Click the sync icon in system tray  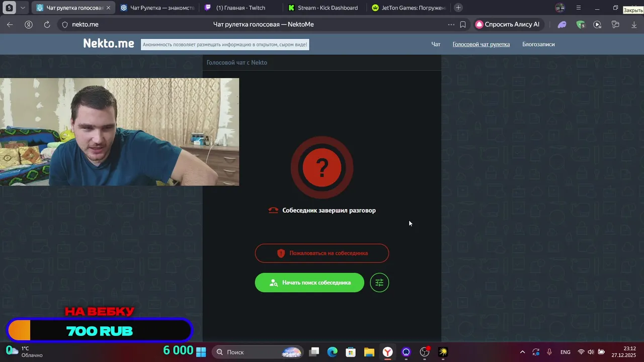click(536, 352)
